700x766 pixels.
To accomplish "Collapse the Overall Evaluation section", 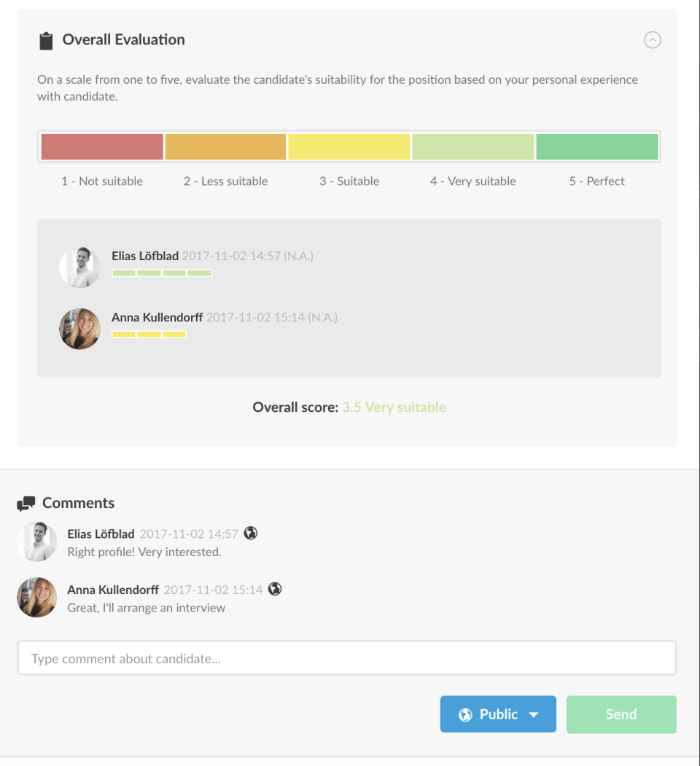I will coord(653,40).
